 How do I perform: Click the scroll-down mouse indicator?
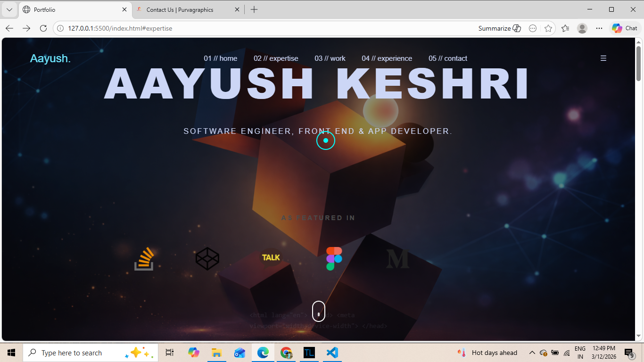tap(319, 311)
